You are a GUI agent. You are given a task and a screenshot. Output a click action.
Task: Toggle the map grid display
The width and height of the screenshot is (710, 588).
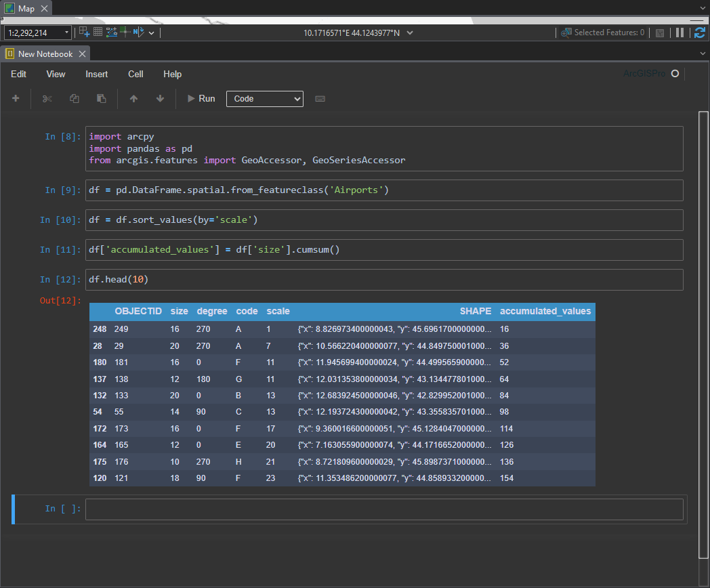tap(98, 33)
